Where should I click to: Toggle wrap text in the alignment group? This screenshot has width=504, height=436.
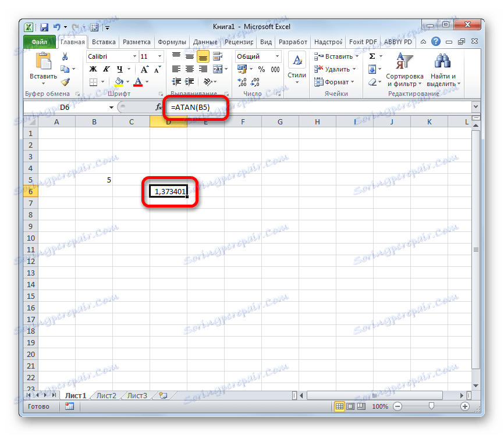(218, 56)
